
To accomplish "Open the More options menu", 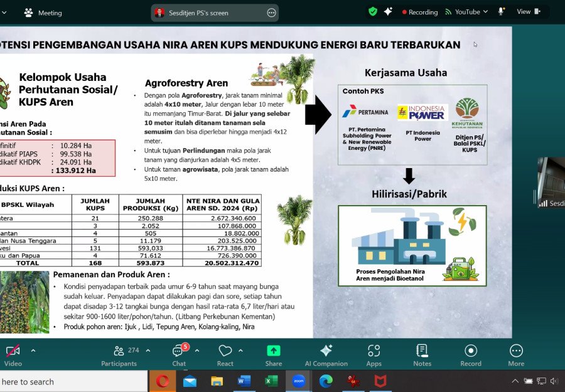I will (516, 356).
